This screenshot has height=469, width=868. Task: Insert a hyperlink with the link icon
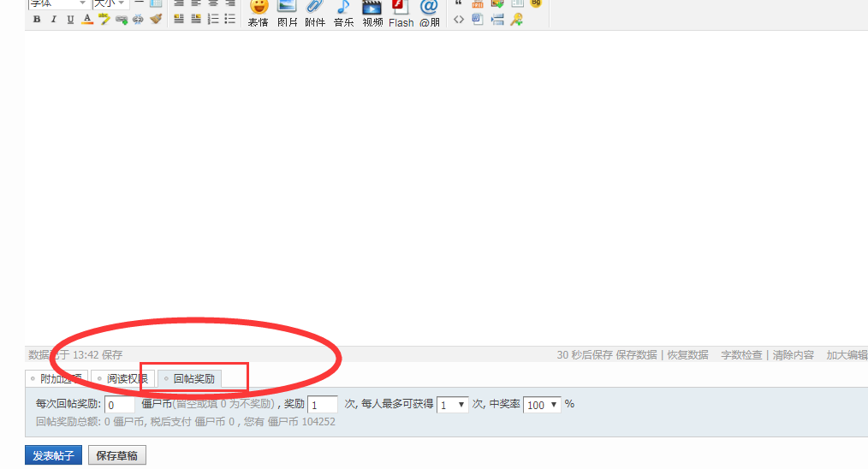click(122, 20)
